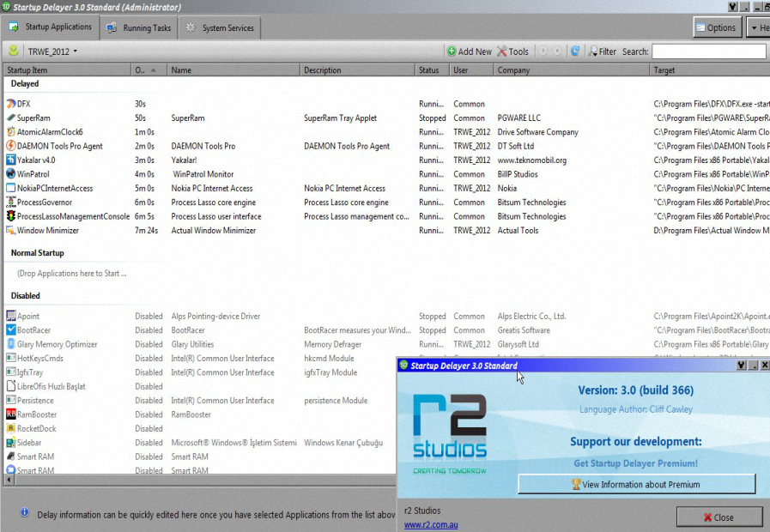Screen dimensions: 770x532
Task: Click the User column header
Action: (471, 70)
